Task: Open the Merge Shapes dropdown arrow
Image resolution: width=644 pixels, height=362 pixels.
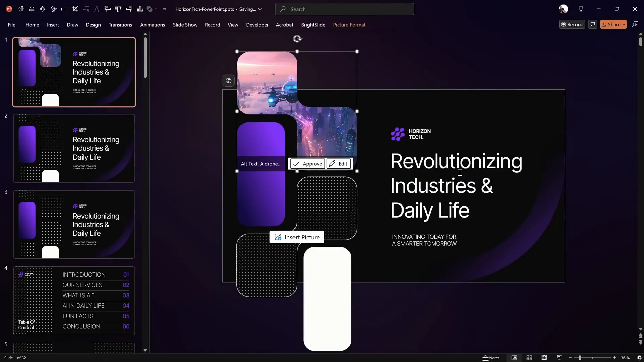Action: coord(156,9)
